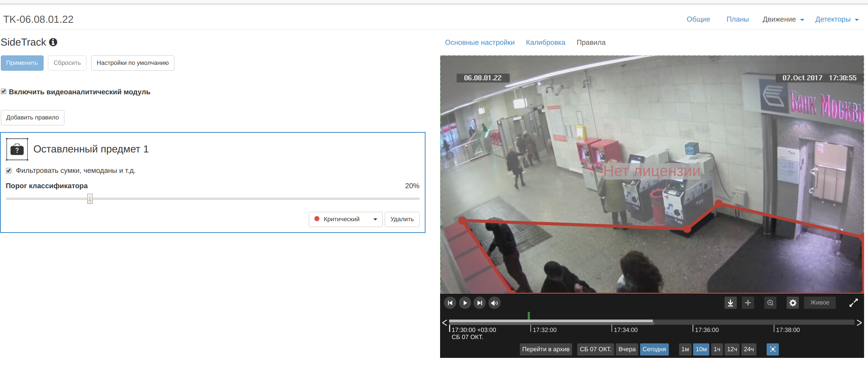868x374 pixels.
Task: Open player gear settings
Action: 793,303
